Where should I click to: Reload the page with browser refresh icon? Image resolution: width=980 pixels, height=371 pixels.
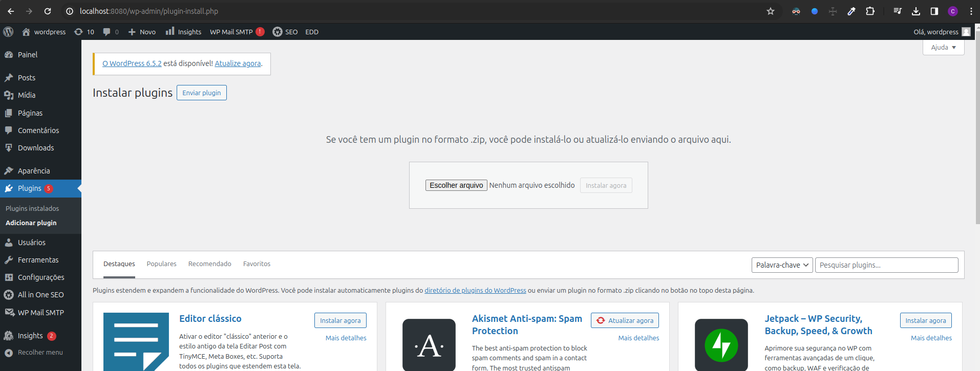(48, 11)
